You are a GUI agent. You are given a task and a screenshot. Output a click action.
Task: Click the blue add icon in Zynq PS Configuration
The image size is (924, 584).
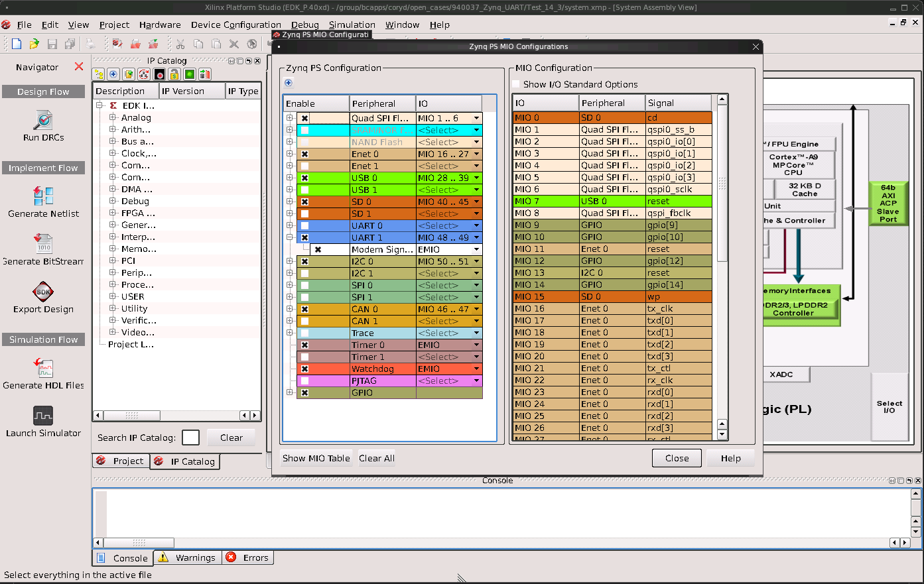288,83
